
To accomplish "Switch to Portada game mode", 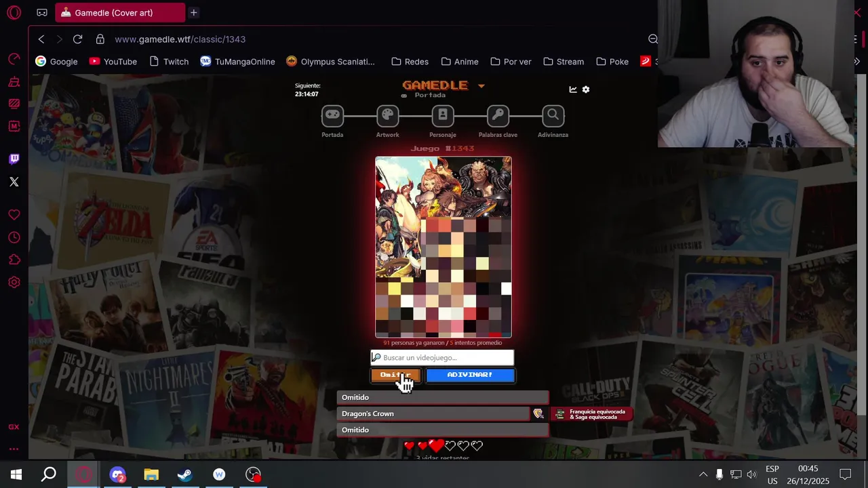I will [x=332, y=116].
